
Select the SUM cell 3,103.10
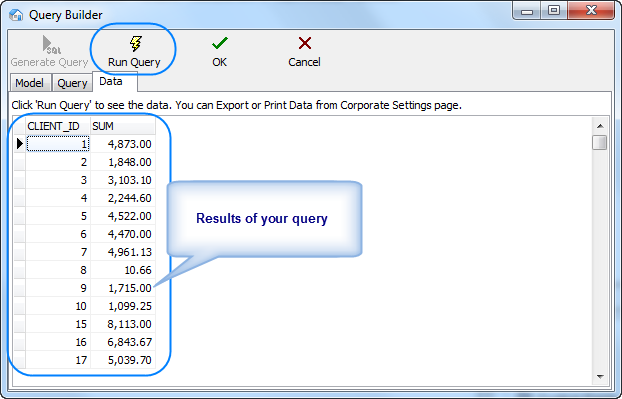(123, 180)
